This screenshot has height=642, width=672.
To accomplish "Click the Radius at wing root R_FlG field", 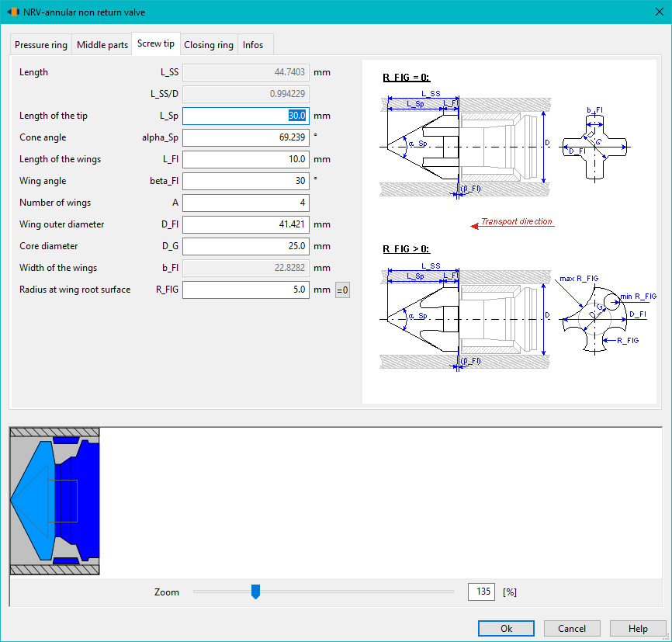I will [x=245, y=290].
